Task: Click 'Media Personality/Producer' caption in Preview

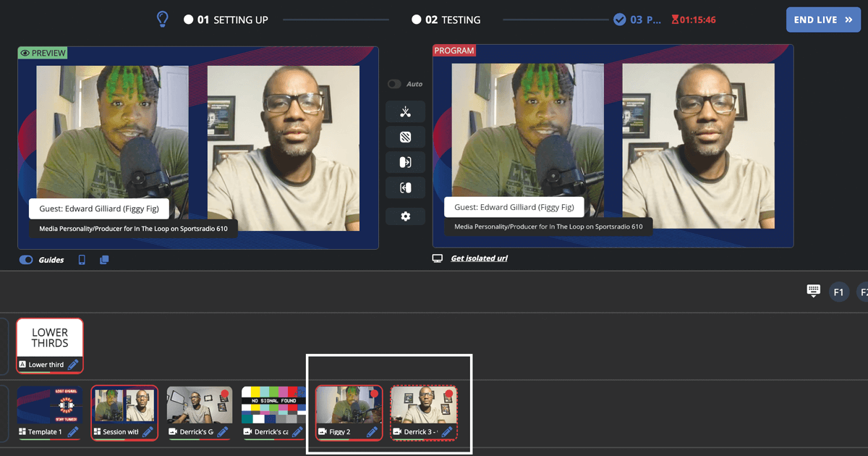Action: pos(133,229)
